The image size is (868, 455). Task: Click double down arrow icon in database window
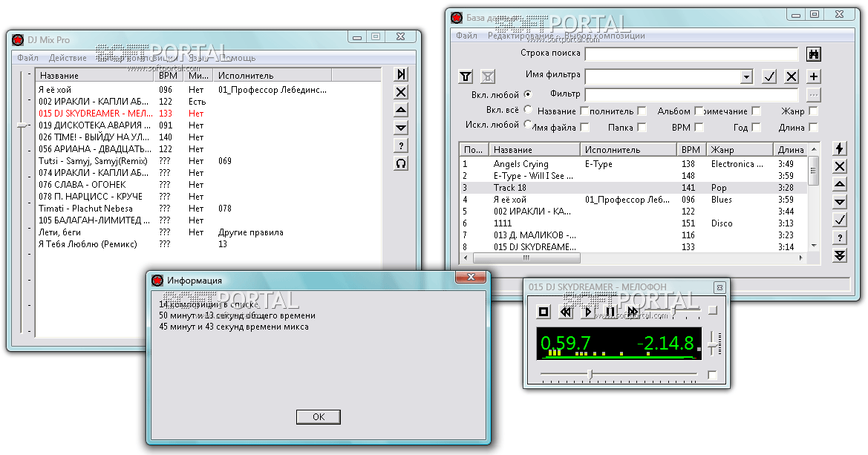click(840, 255)
